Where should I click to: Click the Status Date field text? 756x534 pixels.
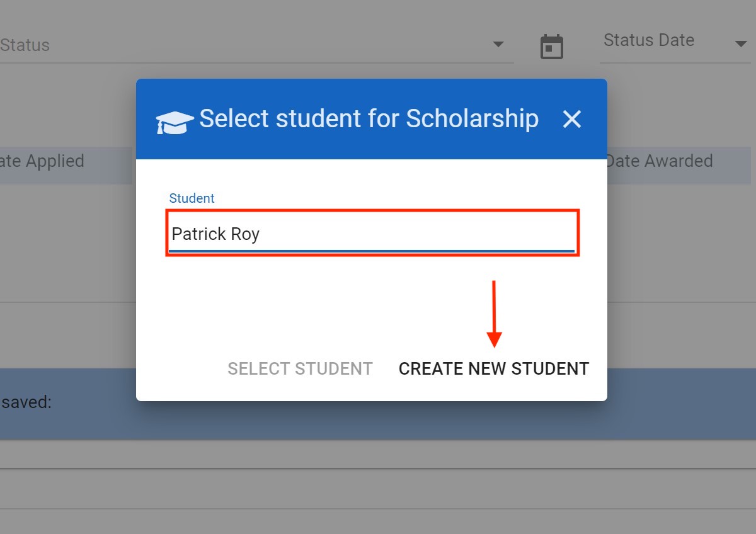[x=649, y=40]
